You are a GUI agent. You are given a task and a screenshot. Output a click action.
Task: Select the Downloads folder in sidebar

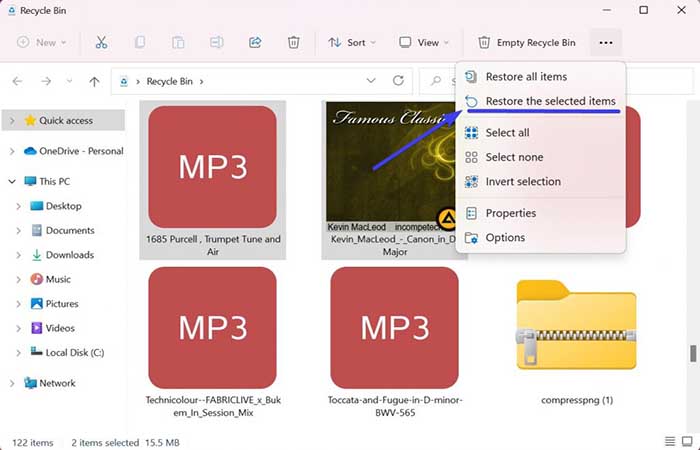pyautogui.click(x=69, y=255)
